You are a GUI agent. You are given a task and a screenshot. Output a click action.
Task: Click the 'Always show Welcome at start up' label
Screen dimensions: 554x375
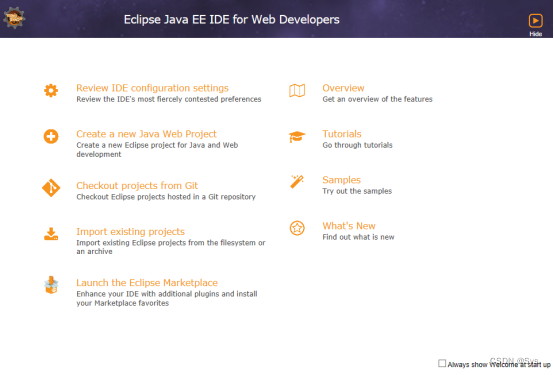[499, 364]
